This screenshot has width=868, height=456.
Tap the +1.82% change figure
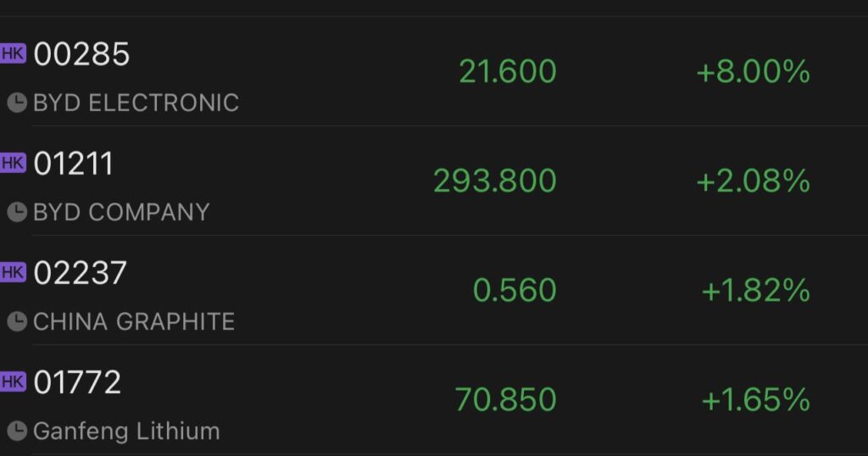pos(755,291)
